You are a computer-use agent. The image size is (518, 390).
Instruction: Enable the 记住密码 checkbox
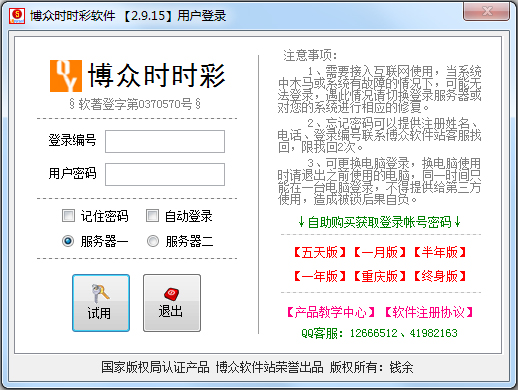tap(68, 216)
